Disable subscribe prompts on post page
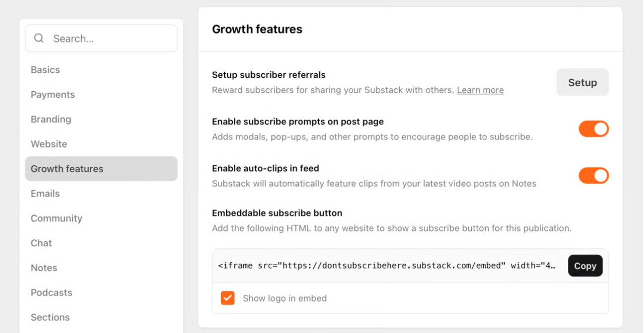This screenshot has height=333, width=644. click(593, 129)
